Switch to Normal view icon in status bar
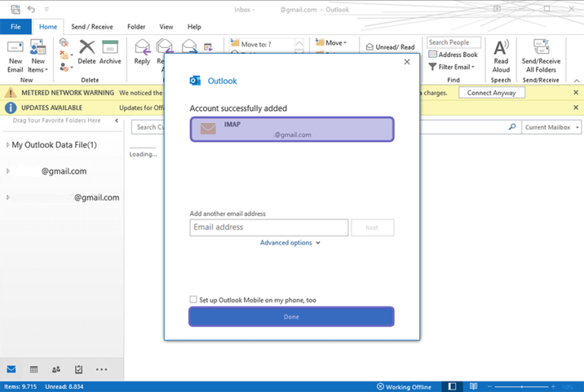 pyautogui.click(x=452, y=387)
